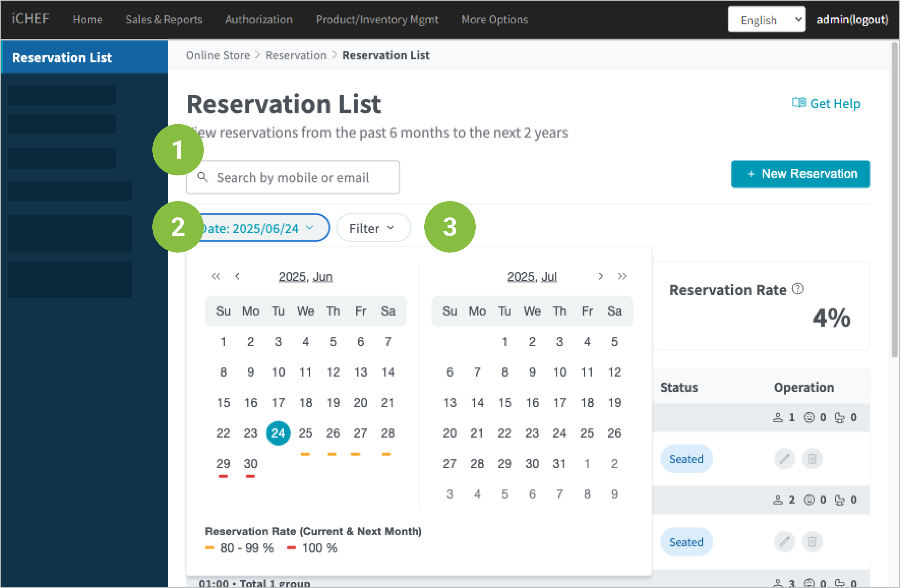900x588 pixels.
Task: Click the previous month arrow icon
Action: point(238,276)
